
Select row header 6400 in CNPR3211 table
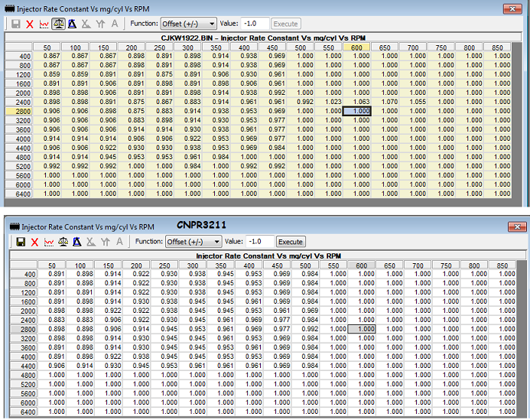tap(24, 412)
